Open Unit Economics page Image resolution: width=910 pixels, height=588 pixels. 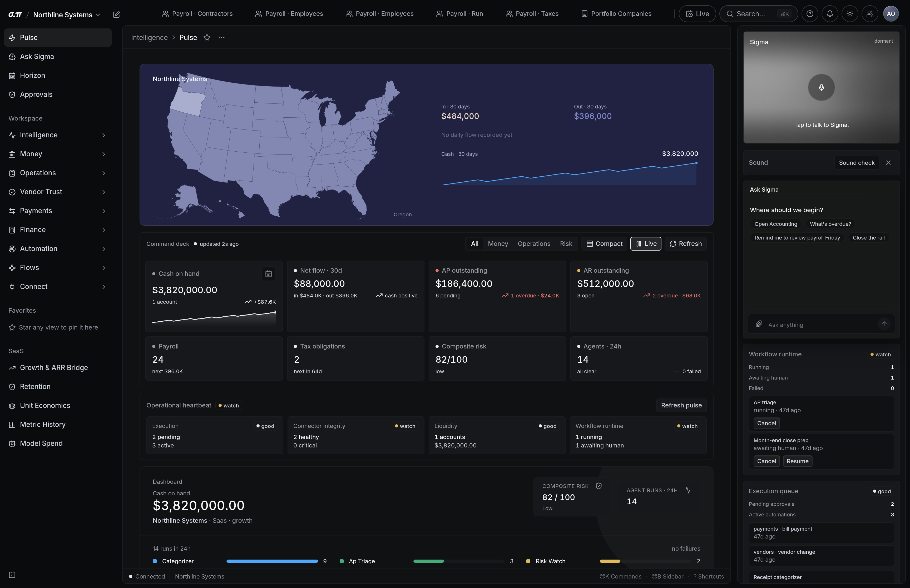(x=58, y=406)
